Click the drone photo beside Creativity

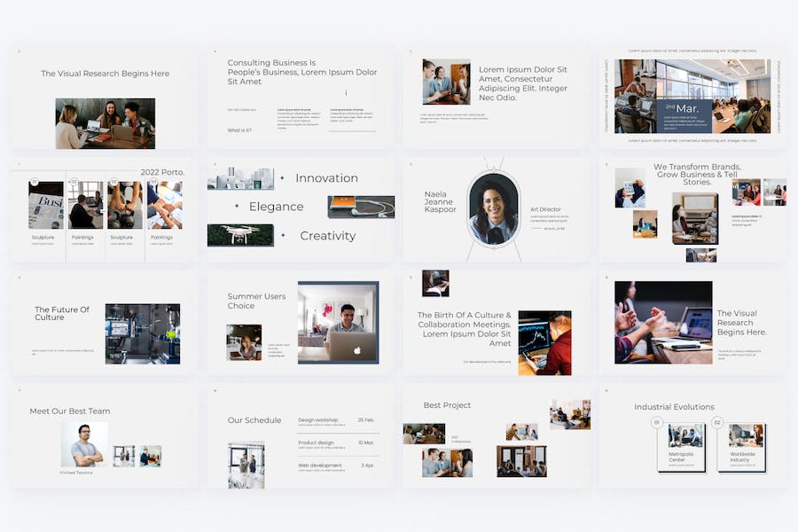tap(240, 235)
